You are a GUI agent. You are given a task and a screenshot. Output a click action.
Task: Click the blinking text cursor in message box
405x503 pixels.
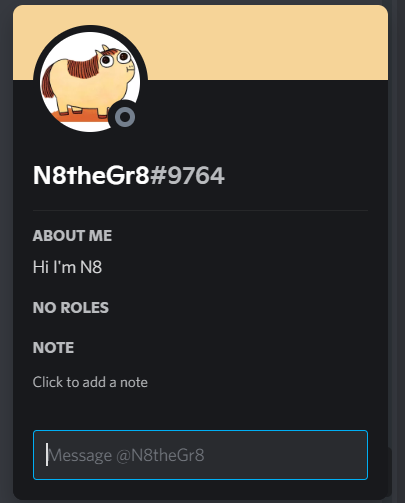(x=47, y=455)
